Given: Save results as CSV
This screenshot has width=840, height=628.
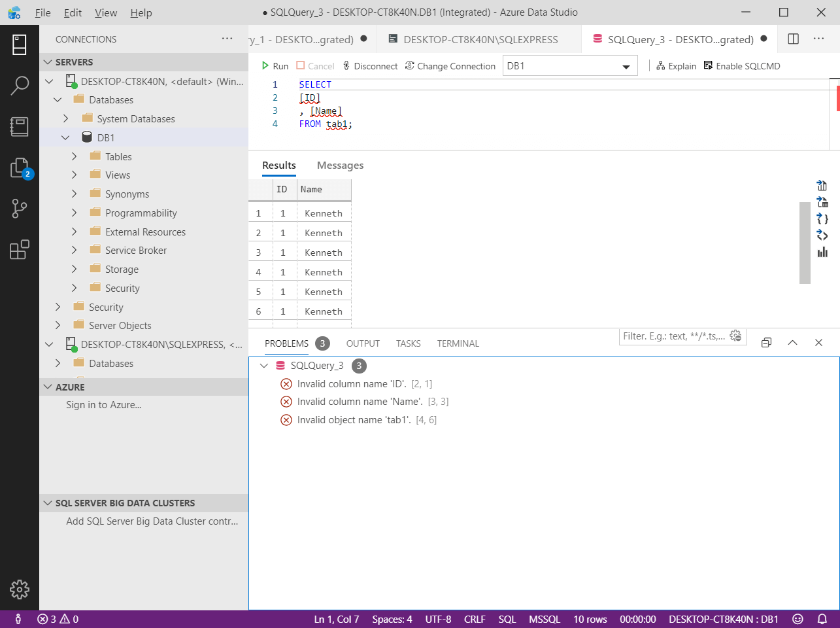Looking at the screenshot, I should pyautogui.click(x=822, y=186).
